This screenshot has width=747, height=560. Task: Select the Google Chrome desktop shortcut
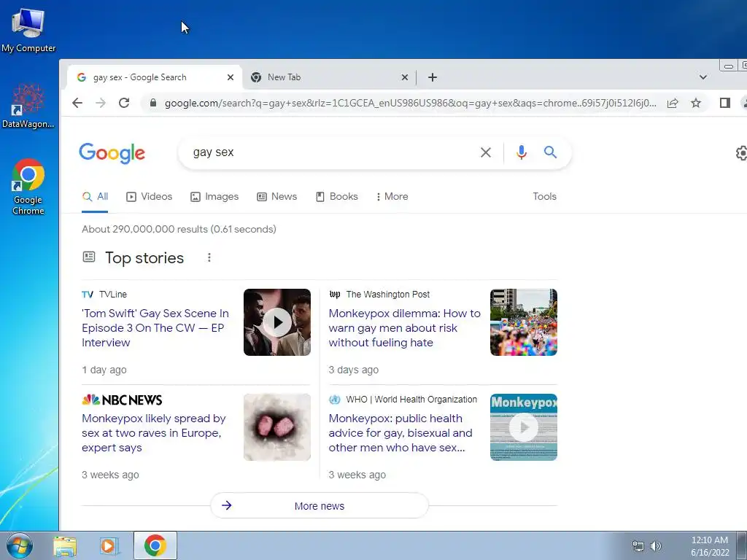pyautogui.click(x=28, y=186)
